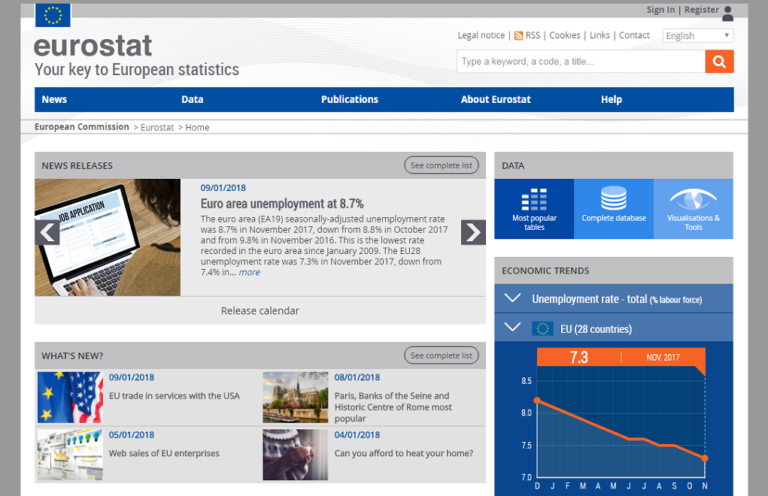This screenshot has width=768, height=496.
Task: Open Most popular tables tile
Action: [534, 209]
